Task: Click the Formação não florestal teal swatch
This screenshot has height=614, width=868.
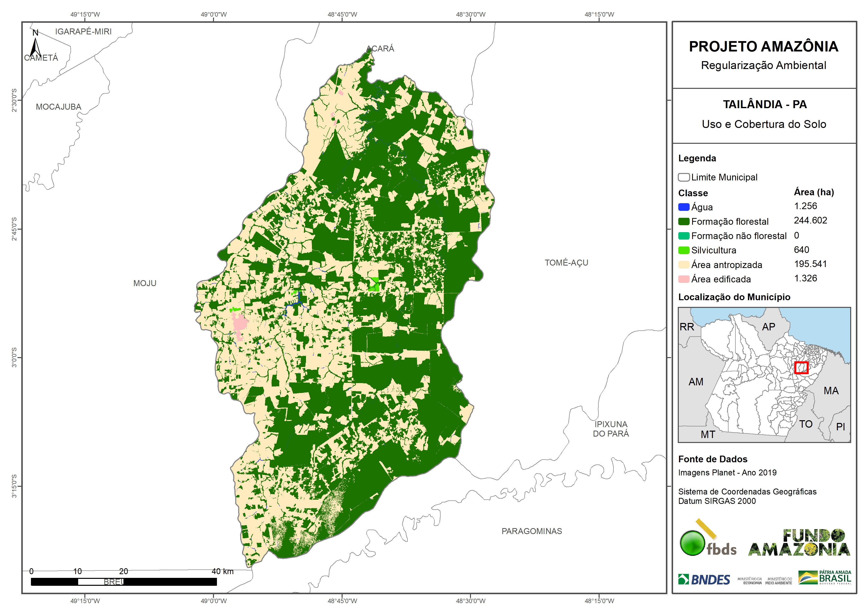Action: coord(683,236)
